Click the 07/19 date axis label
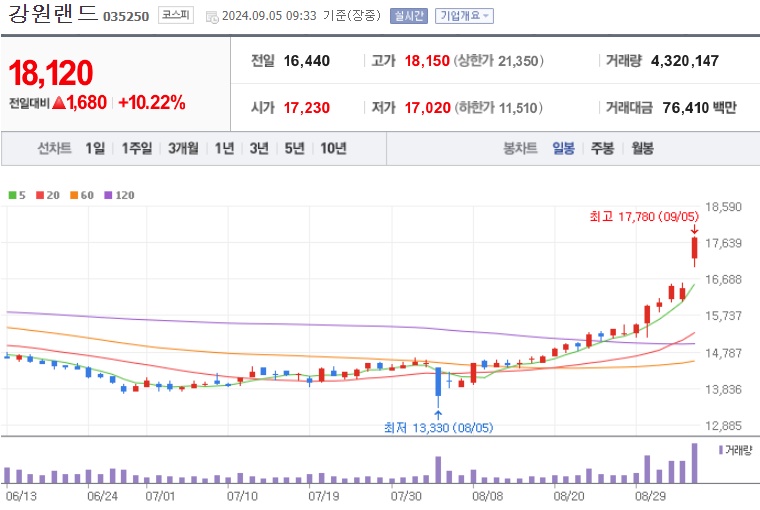Image resolution: width=760 pixels, height=510 pixels. pyautogui.click(x=324, y=496)
